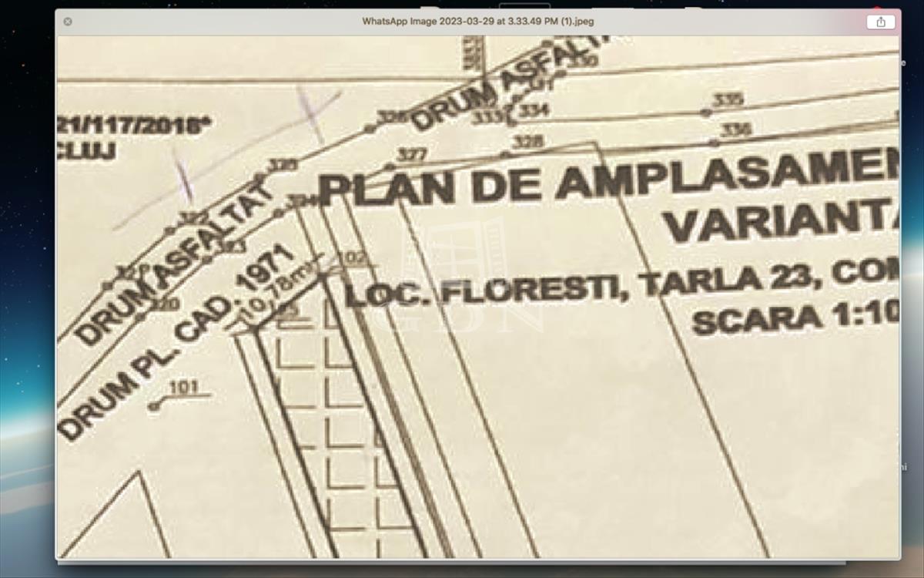Image resolution: width=924 pixels, height=578 pixels.
Task: Click the Share button in Quick Look
Action: pos(881,22)
